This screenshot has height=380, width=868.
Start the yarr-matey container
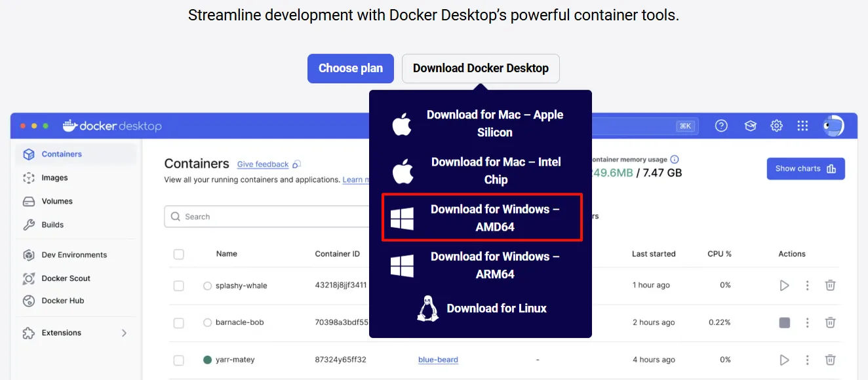click(x=784, y=360)
